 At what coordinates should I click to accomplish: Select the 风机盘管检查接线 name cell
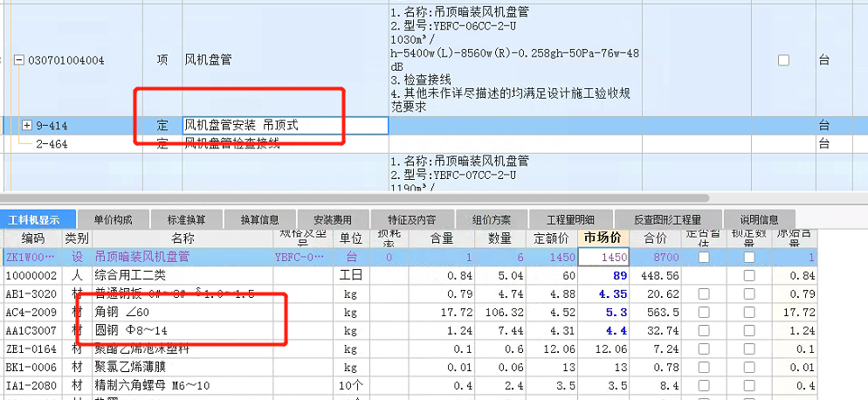[x=232, y=144]
